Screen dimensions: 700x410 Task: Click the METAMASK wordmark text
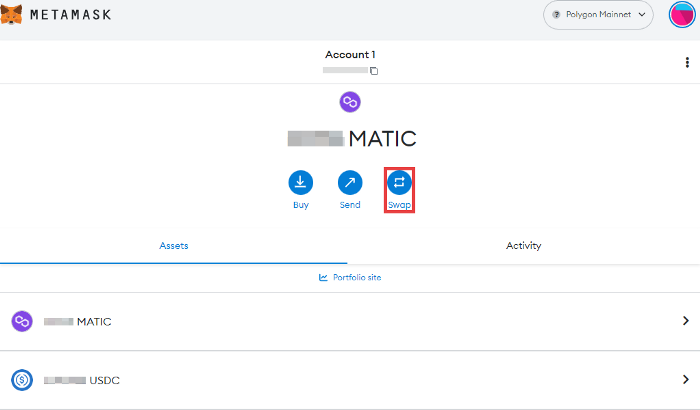71,15
